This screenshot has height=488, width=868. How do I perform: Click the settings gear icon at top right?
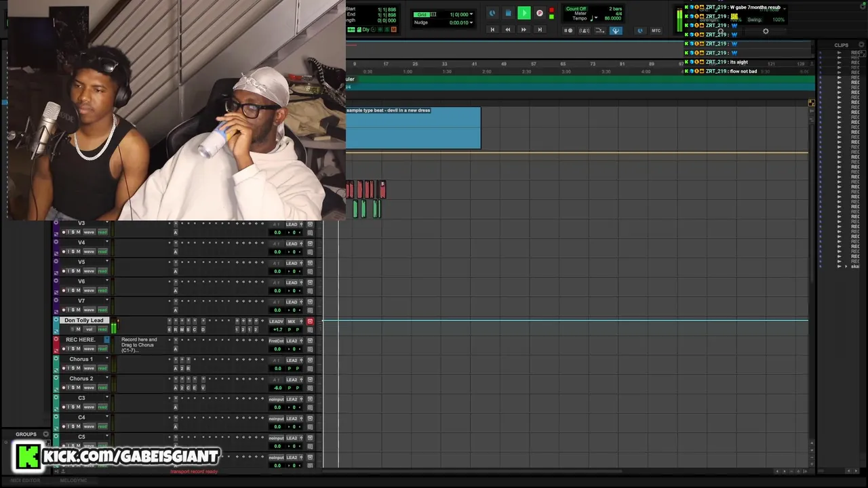(x=766, y=31)
